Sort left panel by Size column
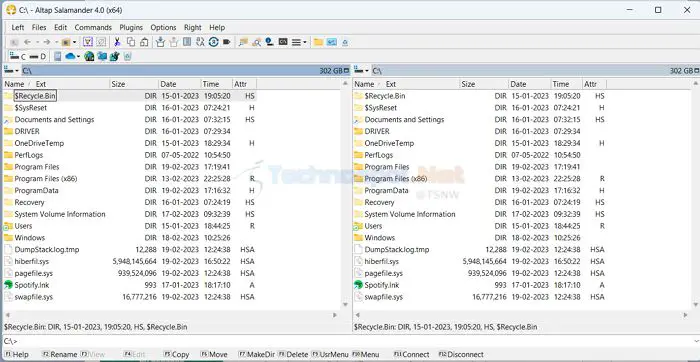This screenshot has height=362, width=700. click(x=134, y=84)
